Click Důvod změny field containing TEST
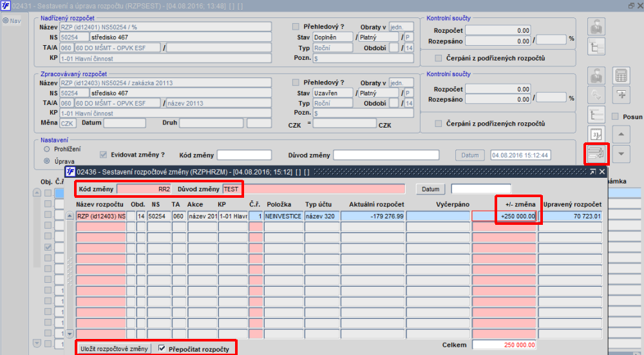Image resolution: width=644 pixels, height=355 pixels. pyautogui.click(x=314, y=189)
